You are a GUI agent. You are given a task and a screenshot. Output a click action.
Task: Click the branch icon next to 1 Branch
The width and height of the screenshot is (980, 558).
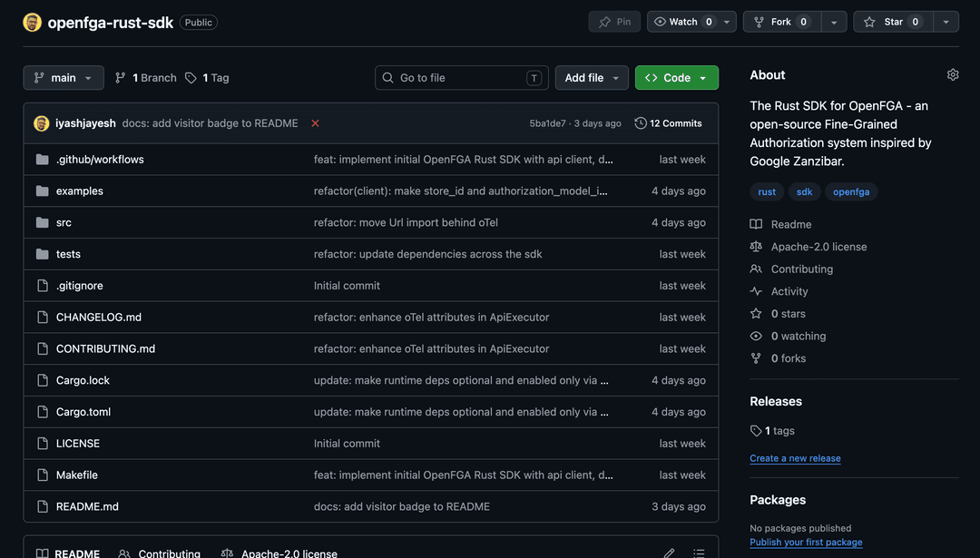tap(121, 77)
